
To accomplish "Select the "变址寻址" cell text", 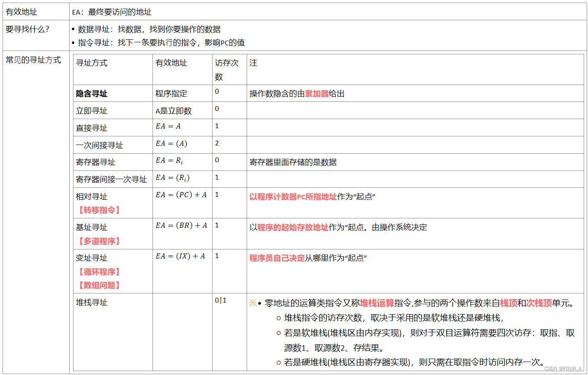I will (x=92, y=258).
